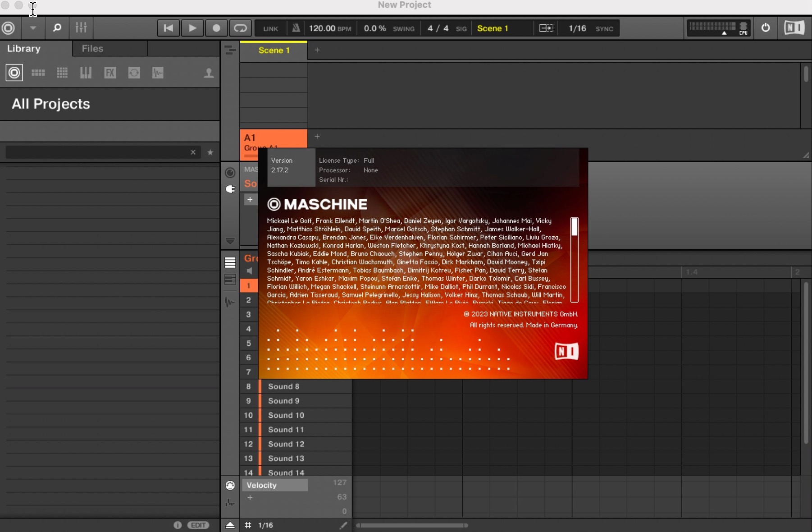Viewport: 812px width, 532px height.
Task: Click the 0.0 % swing value
Action: (375, 28)
